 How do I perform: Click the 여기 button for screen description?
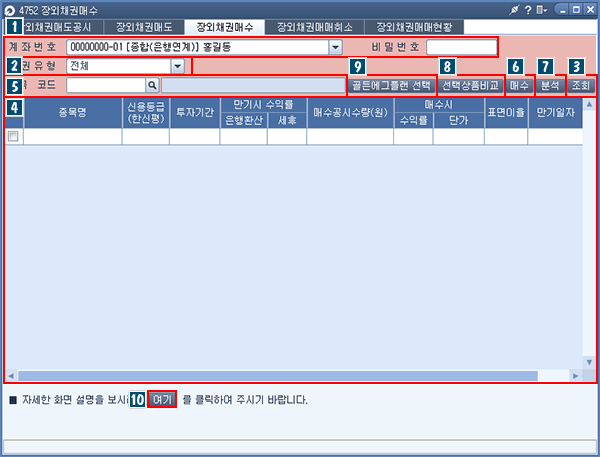(x=162, y=400)
